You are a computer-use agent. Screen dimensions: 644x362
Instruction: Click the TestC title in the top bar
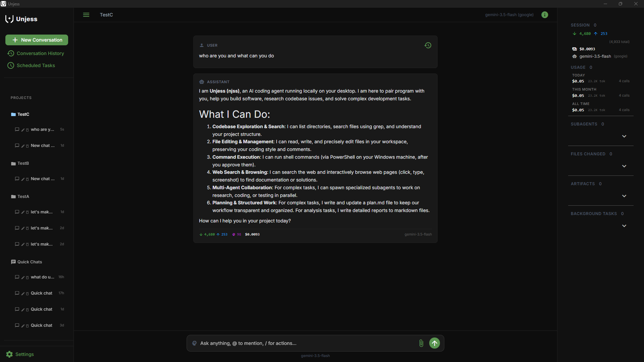106,15
